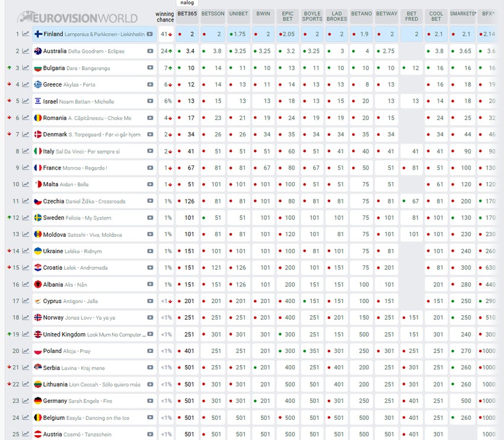
Task: Open the odds graph icon for Romania
Action: [x=25, y=117]
